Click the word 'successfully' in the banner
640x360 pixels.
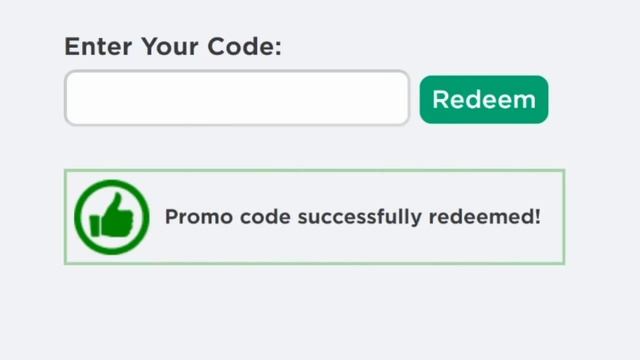tap(360, 217)
